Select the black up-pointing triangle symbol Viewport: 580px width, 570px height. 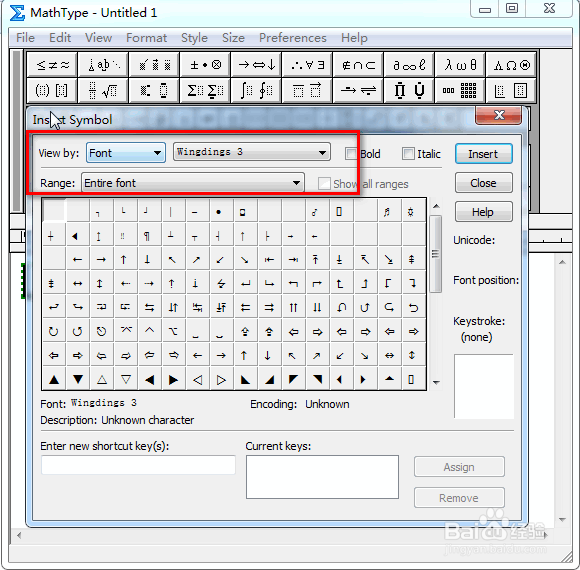click(54, 380)
